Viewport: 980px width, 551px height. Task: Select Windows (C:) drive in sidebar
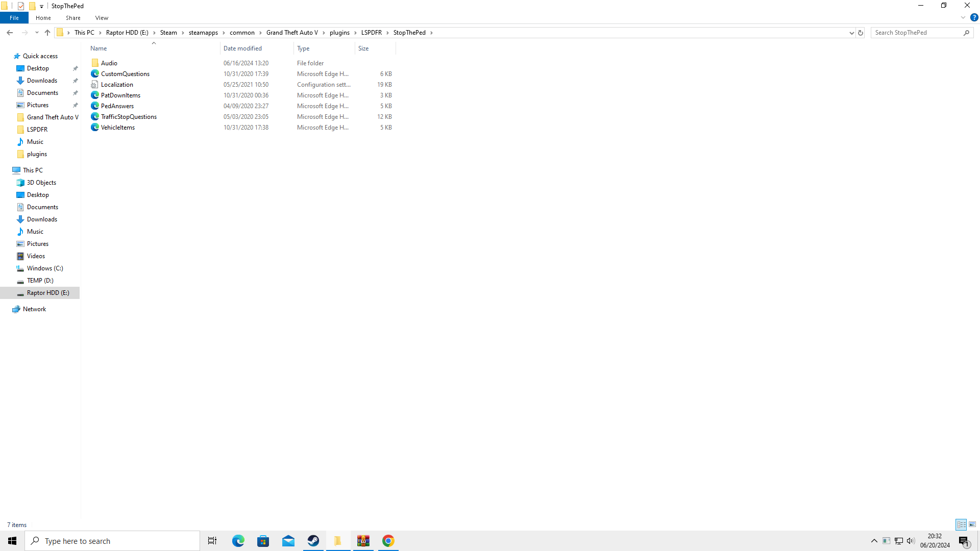tap(45, 268)
